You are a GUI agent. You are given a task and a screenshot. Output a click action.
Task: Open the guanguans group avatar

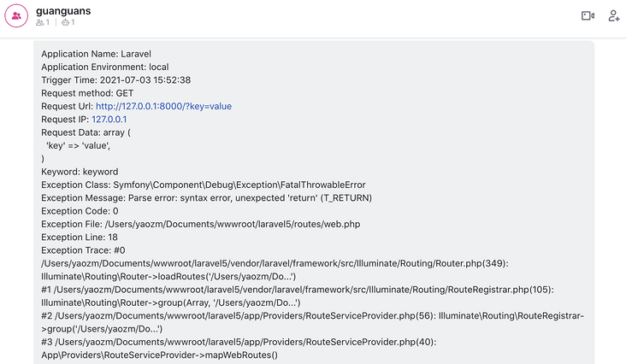coord(16,16)
